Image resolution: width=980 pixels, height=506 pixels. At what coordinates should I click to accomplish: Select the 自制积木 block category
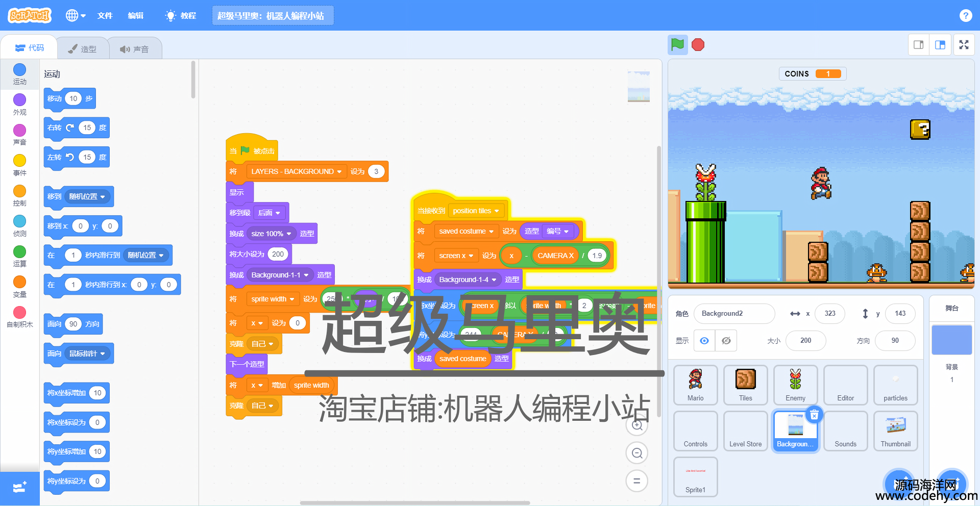pos(19,317)
